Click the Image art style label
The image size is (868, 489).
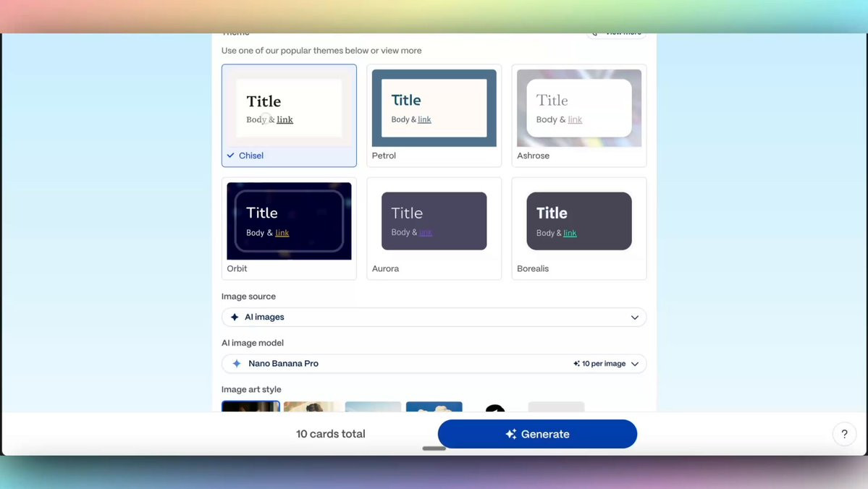point(251,389)
